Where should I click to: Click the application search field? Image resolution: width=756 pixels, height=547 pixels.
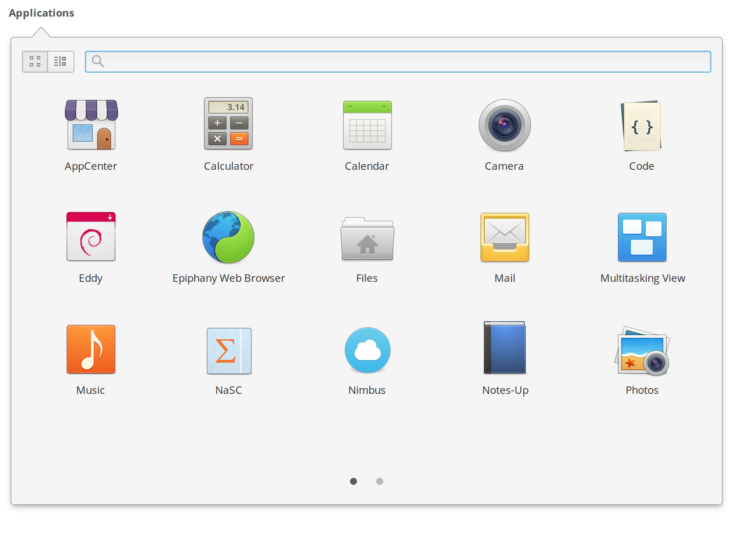[x=398, y=62]
